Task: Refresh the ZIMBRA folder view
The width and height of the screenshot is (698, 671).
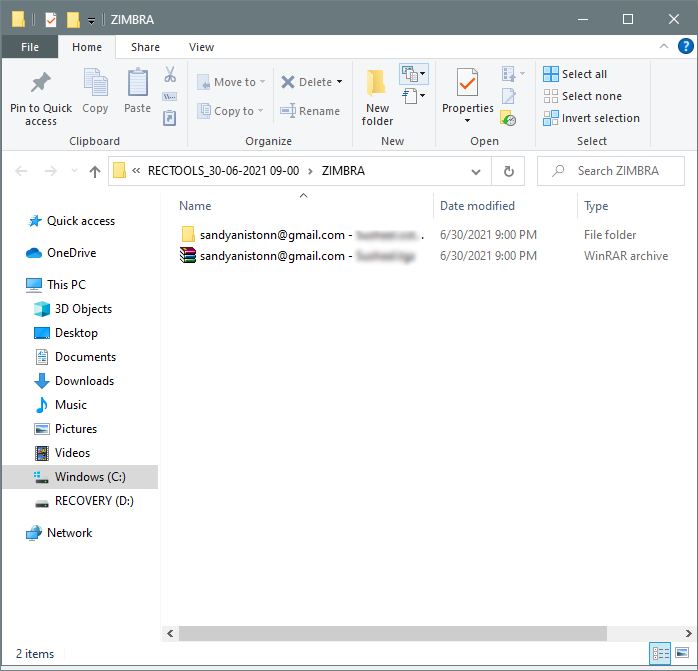Action: pos(508,171)
